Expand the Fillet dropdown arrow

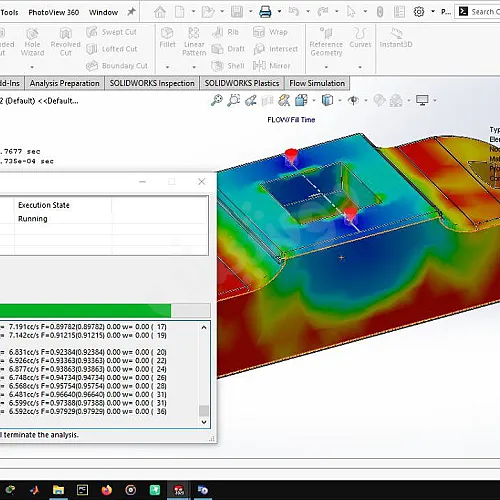point(167,67)
